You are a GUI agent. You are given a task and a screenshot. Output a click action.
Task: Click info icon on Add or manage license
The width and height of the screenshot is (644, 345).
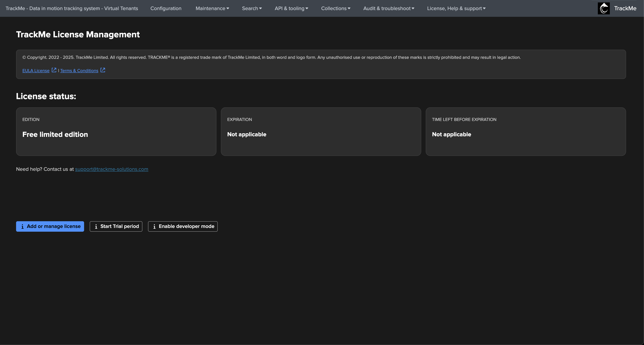(x=22, y=226)
